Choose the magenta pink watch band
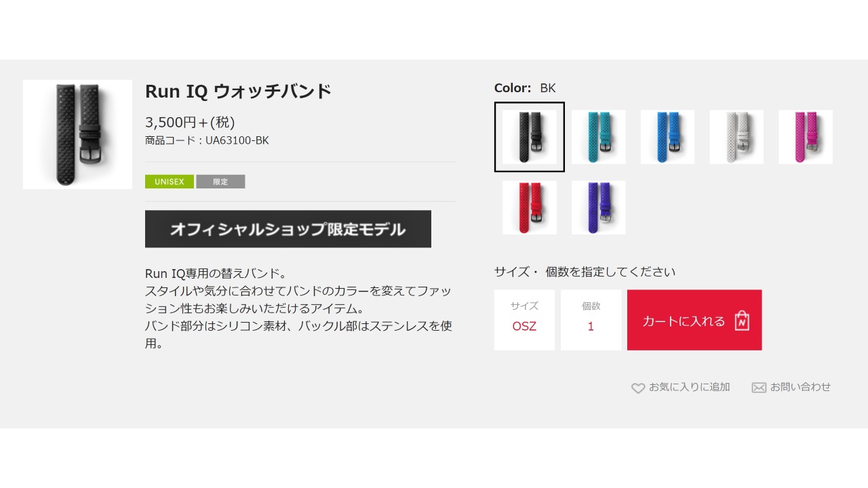 (806, 137)
